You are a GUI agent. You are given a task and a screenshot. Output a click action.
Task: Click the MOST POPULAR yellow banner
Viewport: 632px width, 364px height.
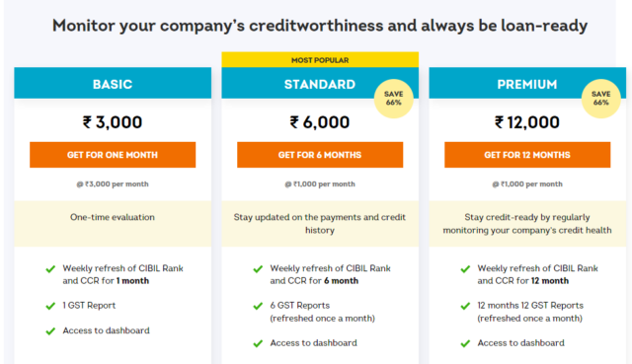320,60
